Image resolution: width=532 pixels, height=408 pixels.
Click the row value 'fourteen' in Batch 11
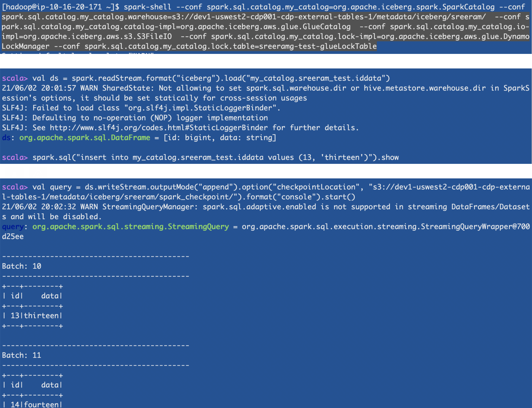tap(41, 404)
